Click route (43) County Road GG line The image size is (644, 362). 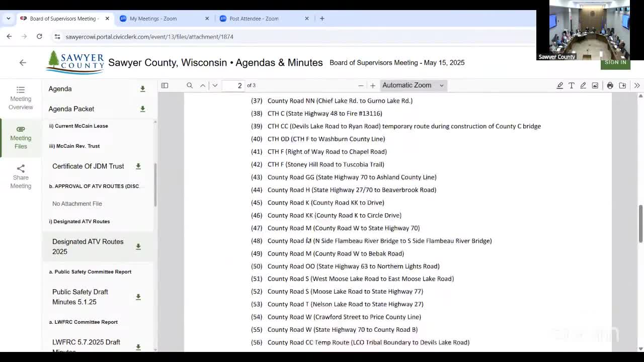(344, 177)
